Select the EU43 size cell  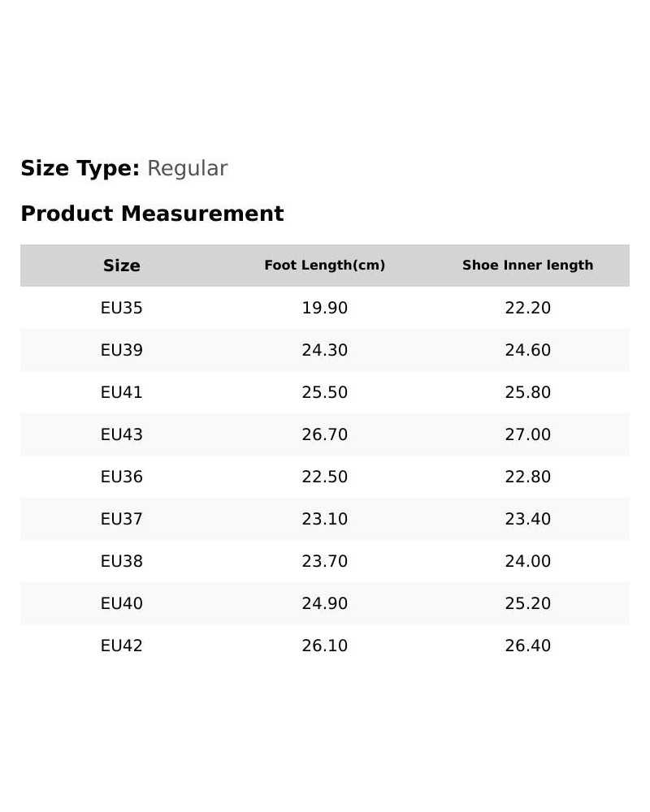[x=121, y=434]
